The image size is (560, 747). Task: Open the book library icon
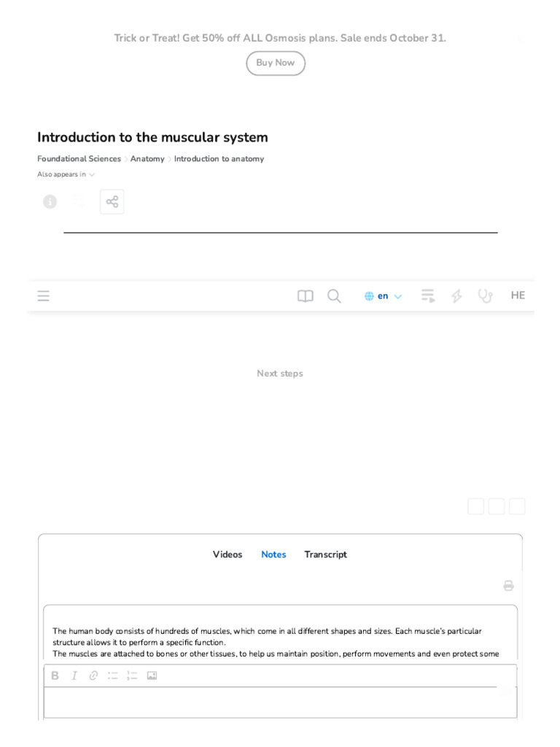click(306, 296)
